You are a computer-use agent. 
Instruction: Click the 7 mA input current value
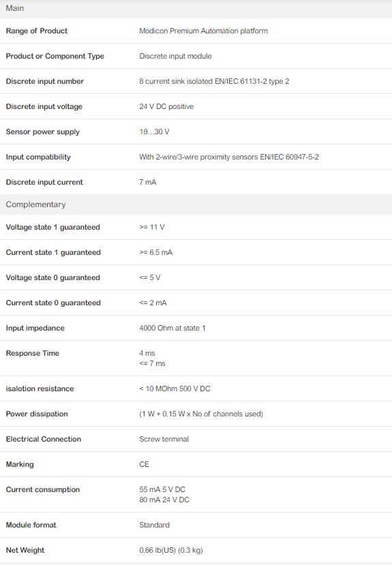click(x=148, y=183)
